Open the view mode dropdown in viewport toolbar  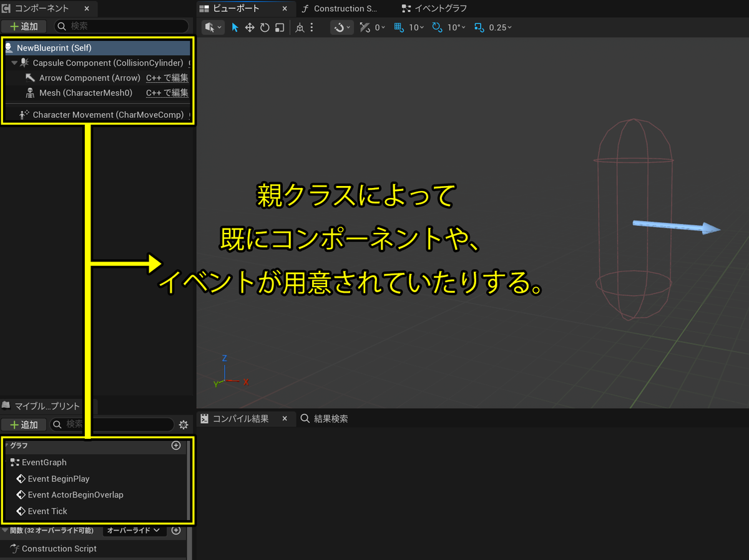click(x=213, y=27)
